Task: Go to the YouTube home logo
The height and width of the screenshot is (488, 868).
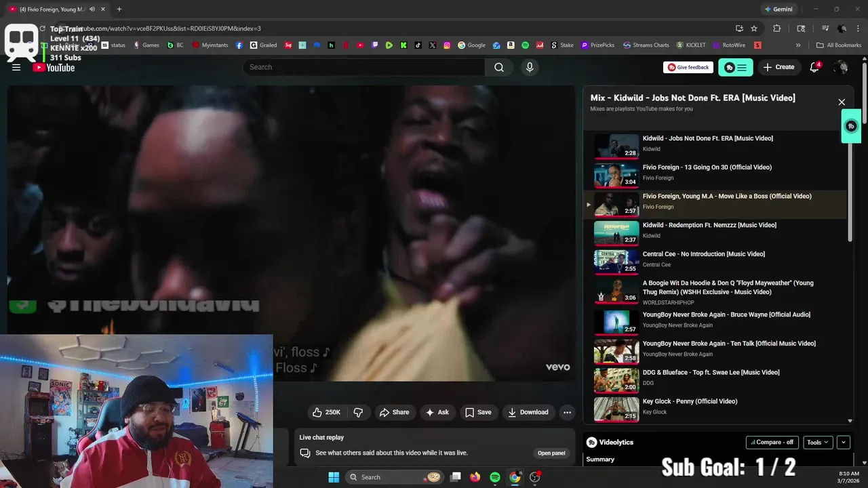Action: (x=54, y=67)
